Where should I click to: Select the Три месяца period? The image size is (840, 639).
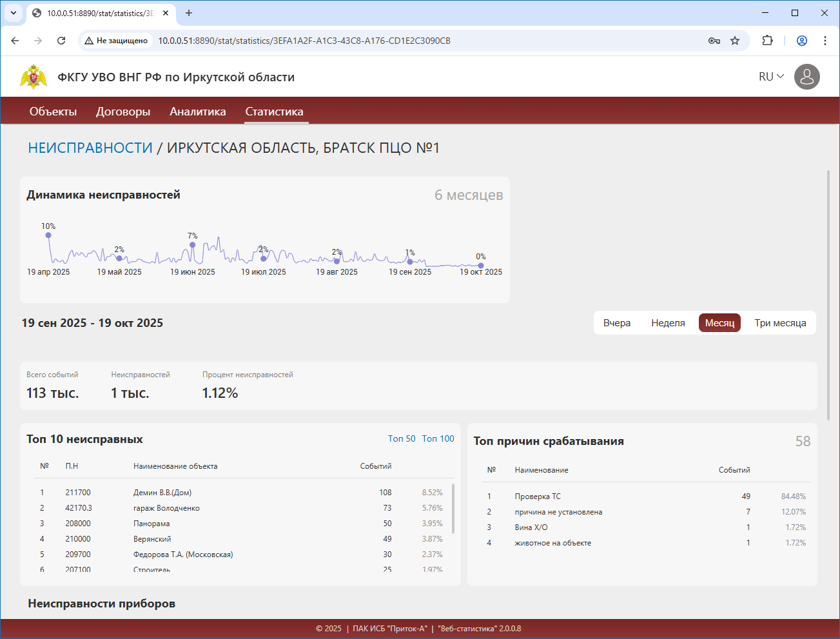click(780, 323)
